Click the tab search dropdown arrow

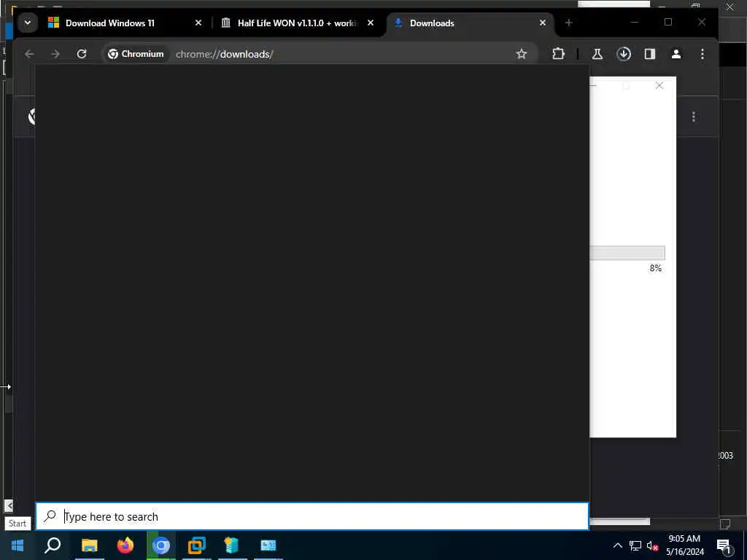coord(28,23)
